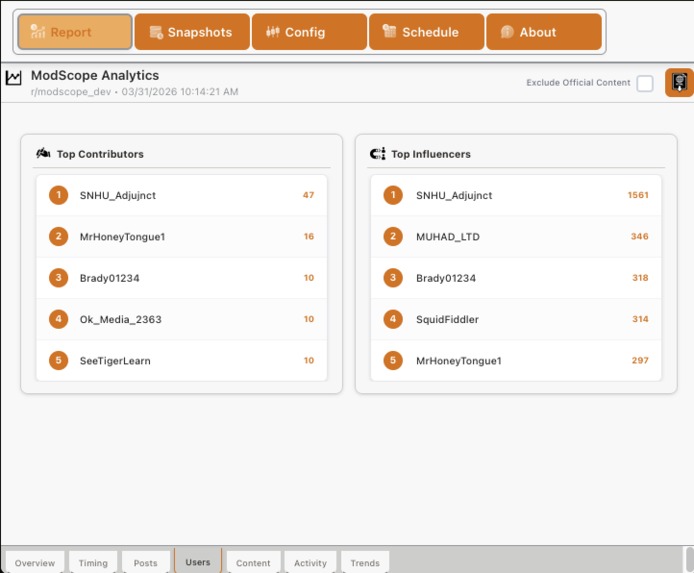Screen dimensions: 694x573
Task: Select SeeTigerLearn contributor row
Action: point(181,360)
